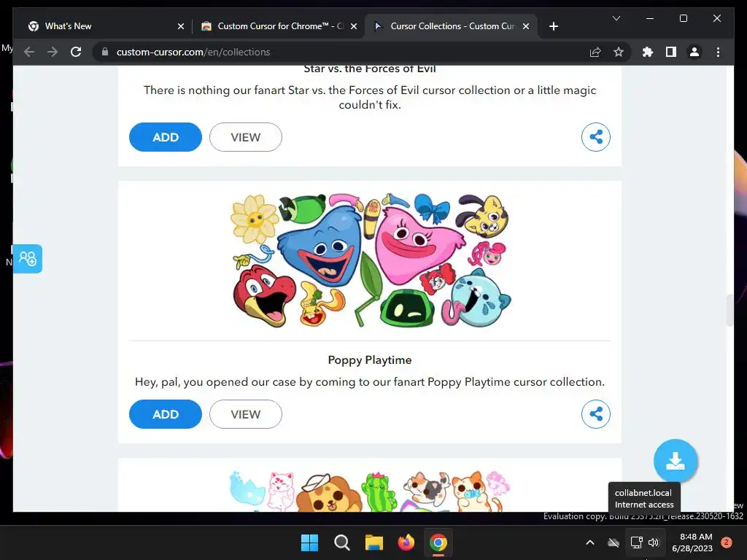Open Windows taskbar Search
Image resolution: width=747 pixels, height=560 pixels.
coord(341,542)
